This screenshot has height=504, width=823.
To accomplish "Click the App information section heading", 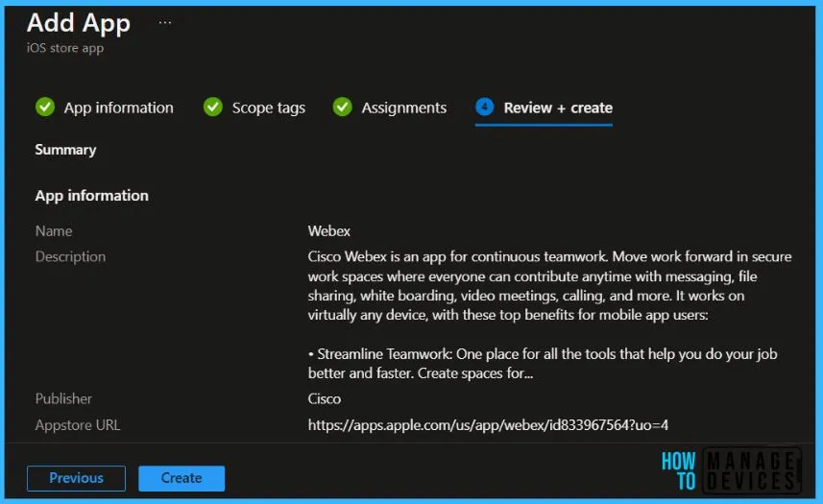I will coord(92,196).
